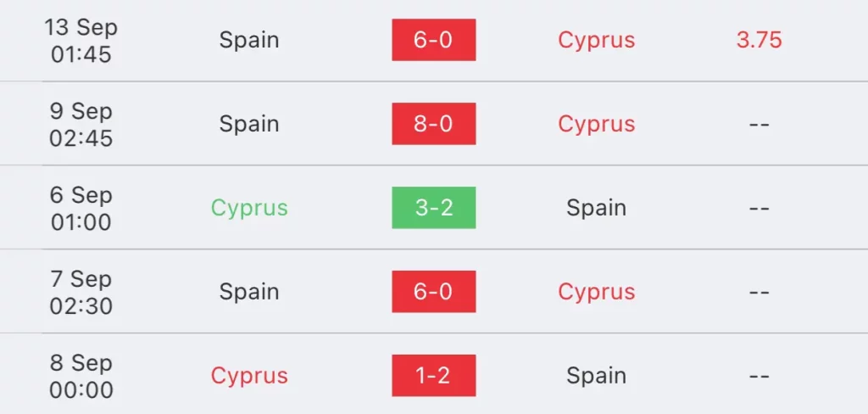Select Spain in the 7 Sep match
The image size is (868, 414).
coord(249,292)
